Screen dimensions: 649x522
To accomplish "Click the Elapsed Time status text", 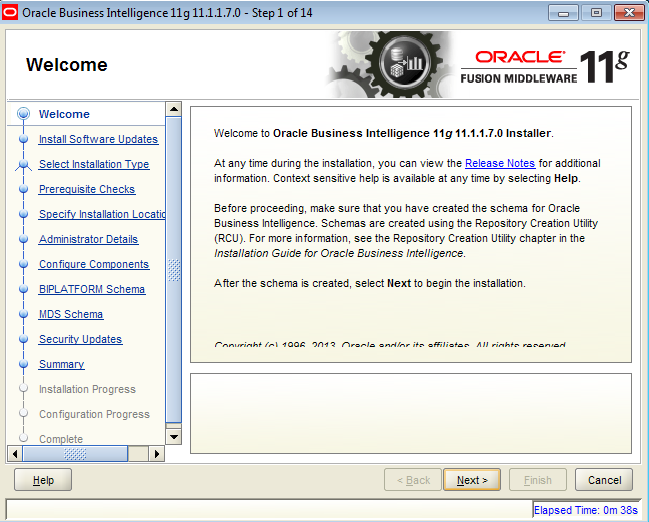I will (586, 510).
